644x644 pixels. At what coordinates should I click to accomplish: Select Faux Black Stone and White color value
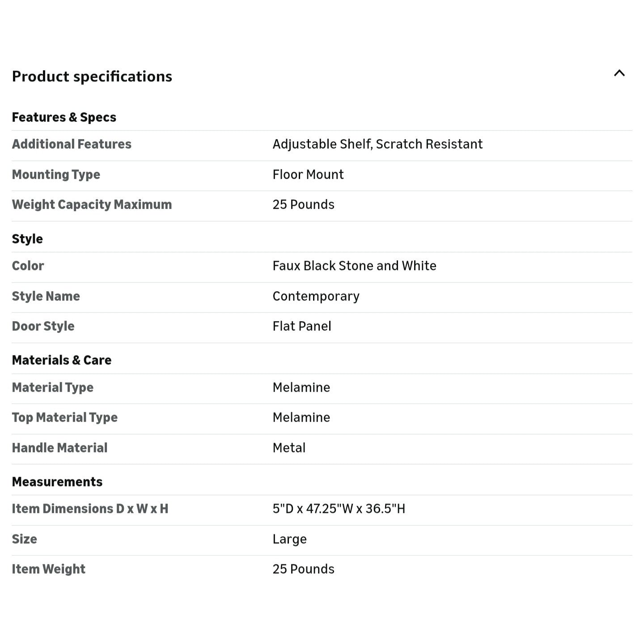pos(354,266)
